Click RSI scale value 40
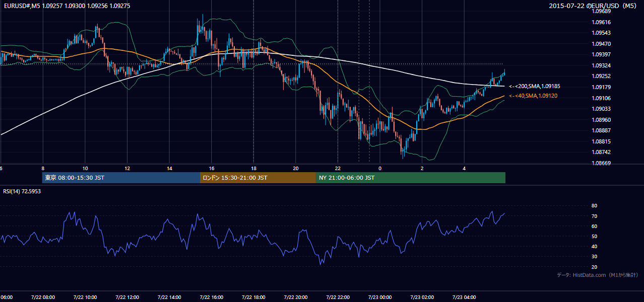Screen dimensions: 644x302 pos(594,246)
